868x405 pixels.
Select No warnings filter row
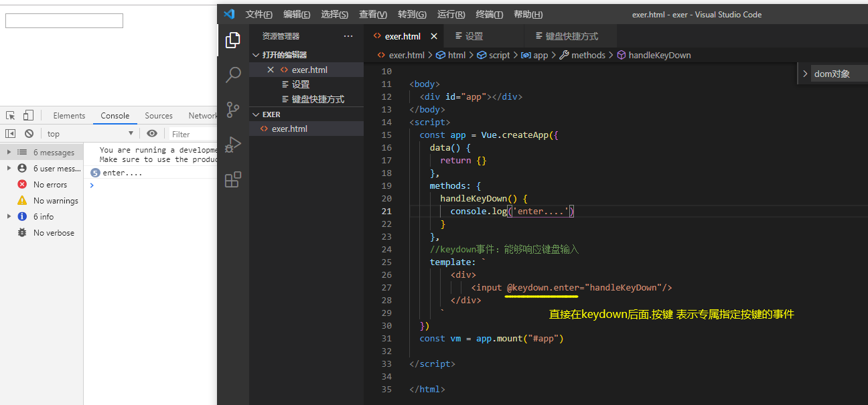(x=42, y=201)
